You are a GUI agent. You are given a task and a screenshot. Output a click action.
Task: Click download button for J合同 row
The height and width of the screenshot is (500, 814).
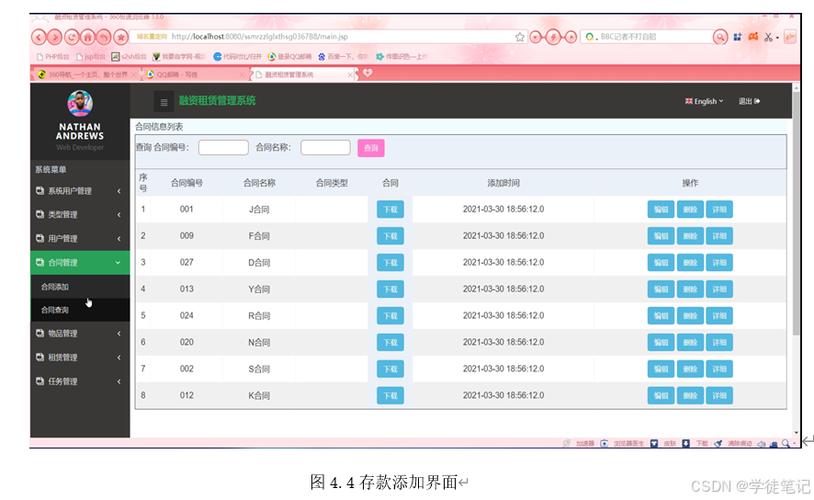(x=390, y=210)
